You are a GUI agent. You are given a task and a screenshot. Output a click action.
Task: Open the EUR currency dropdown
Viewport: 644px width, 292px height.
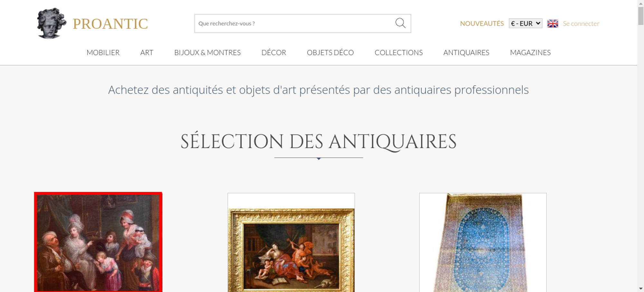526,23
